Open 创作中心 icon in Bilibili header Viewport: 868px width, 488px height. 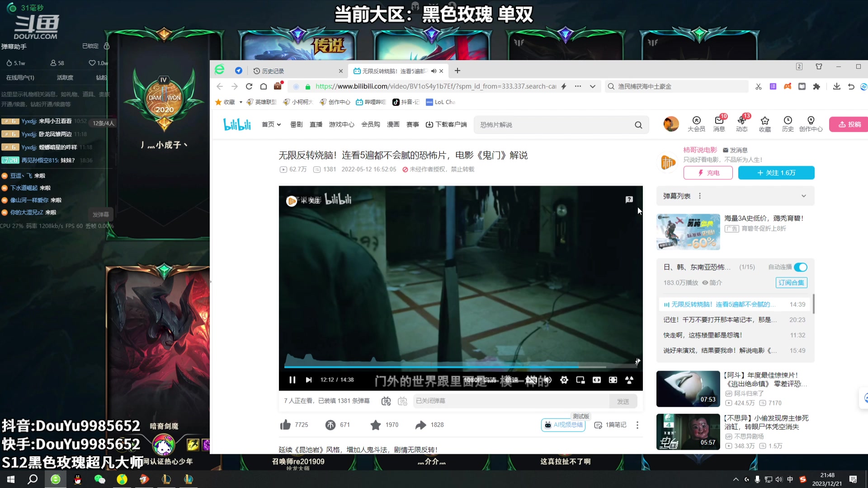[811, 123]
